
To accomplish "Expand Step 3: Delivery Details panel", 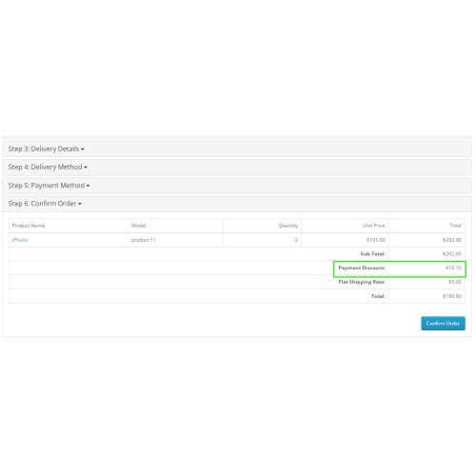I will tap(46, 149).
